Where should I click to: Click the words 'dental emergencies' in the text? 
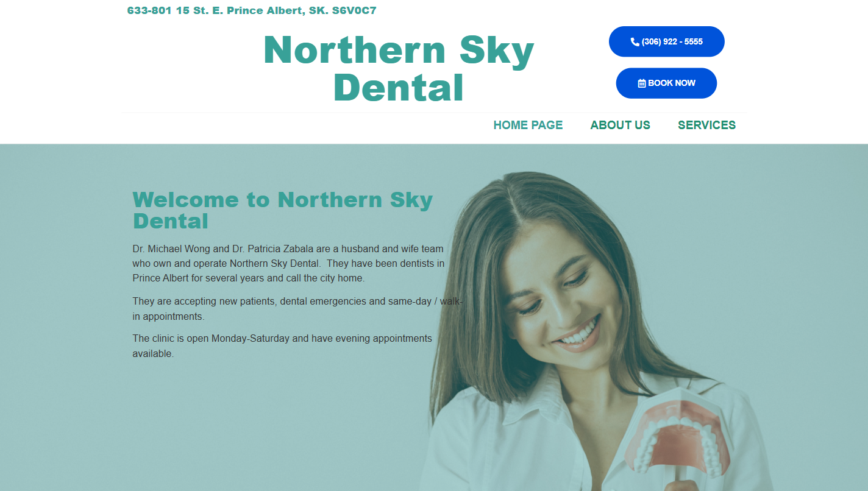point(322,302)
